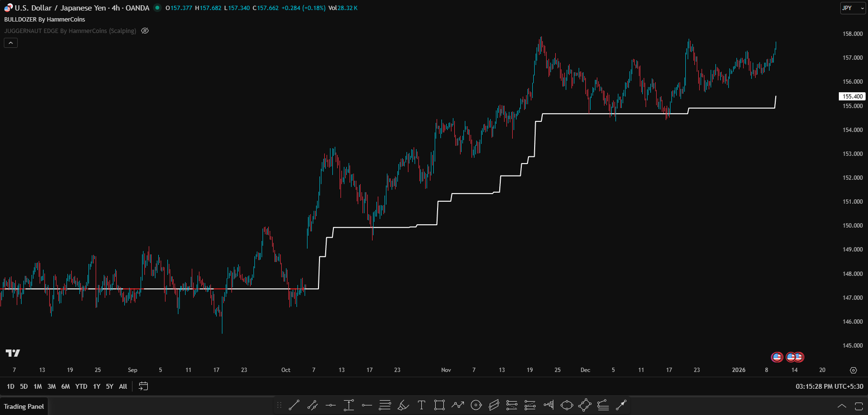Click the Go to date calendar icon
868x415 pixels.
point(143,386)
